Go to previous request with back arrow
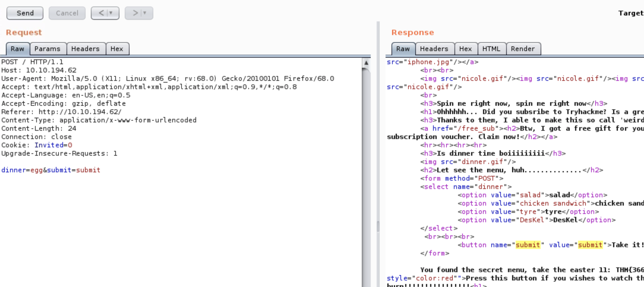Viewport: 644px width, 287px height. coord(101,13)
